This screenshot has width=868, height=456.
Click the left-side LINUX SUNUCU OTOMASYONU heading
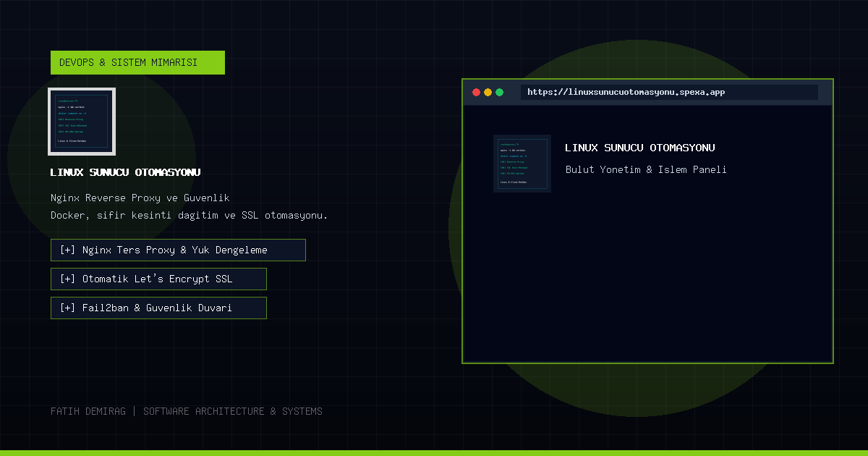tap(126, 172)
